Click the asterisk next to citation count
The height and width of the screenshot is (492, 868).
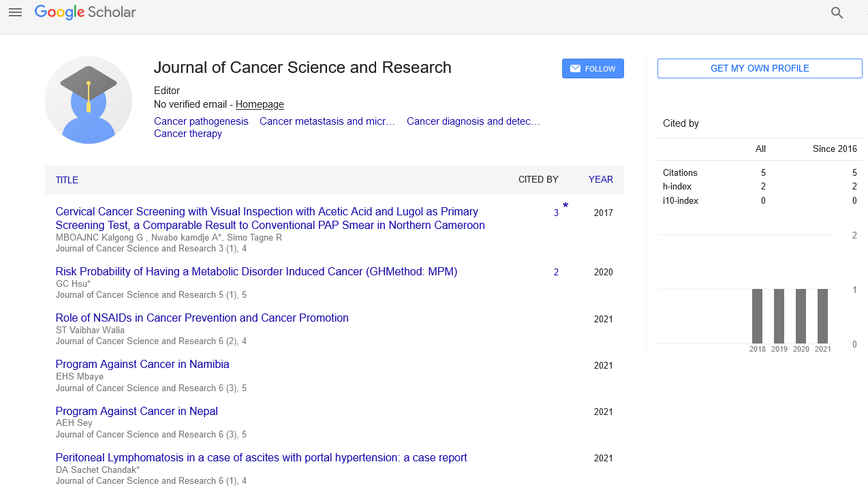coord(565,206)
